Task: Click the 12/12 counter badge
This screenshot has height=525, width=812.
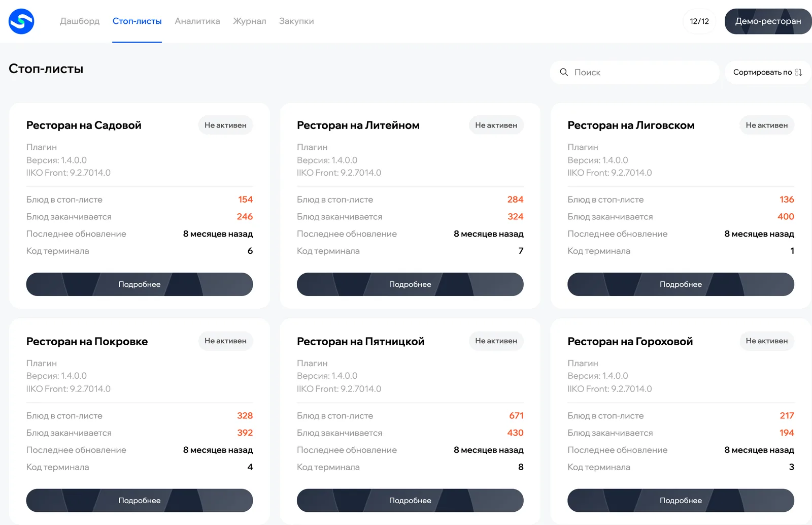Action: pos(699,21)
